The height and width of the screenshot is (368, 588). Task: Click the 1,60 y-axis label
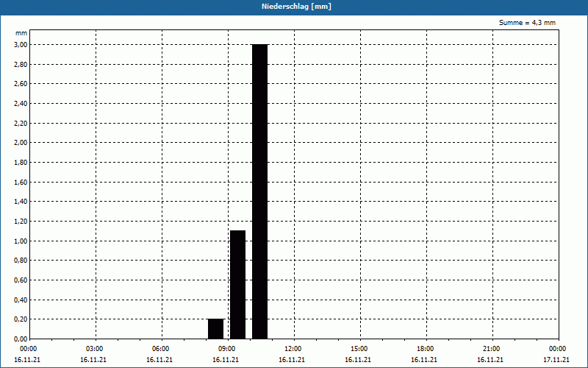(21, 182)
